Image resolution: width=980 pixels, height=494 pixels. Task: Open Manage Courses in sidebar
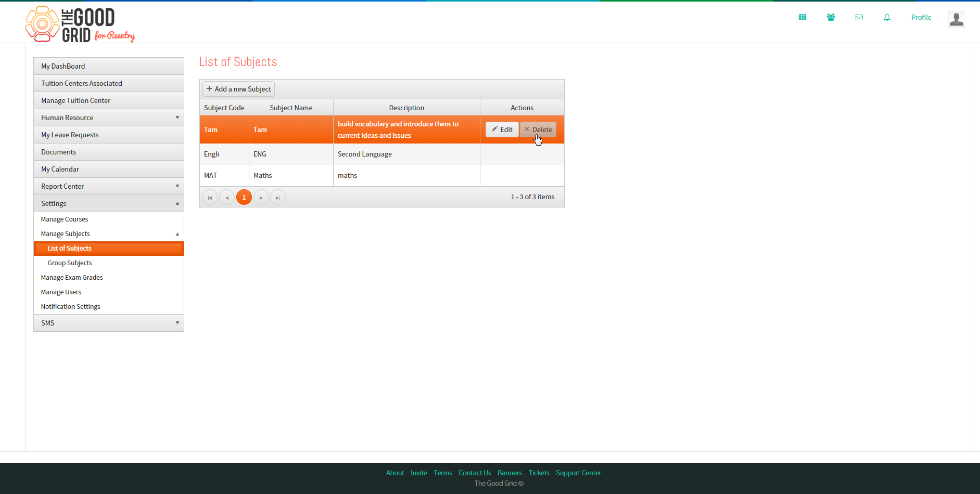65,219
